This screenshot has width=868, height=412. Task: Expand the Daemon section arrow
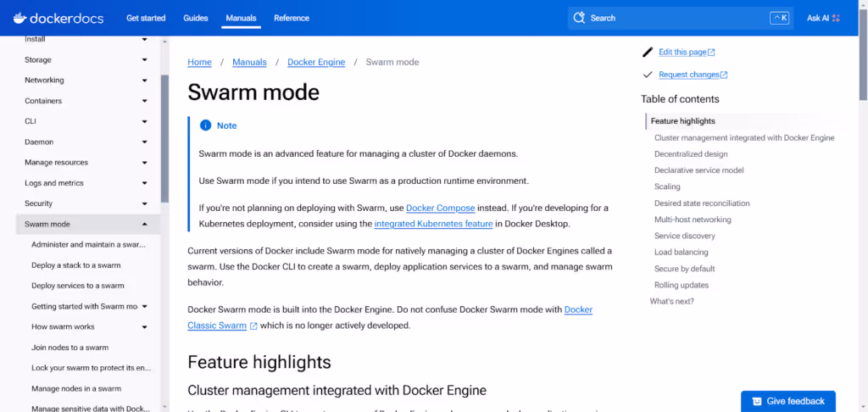point(144,142)
